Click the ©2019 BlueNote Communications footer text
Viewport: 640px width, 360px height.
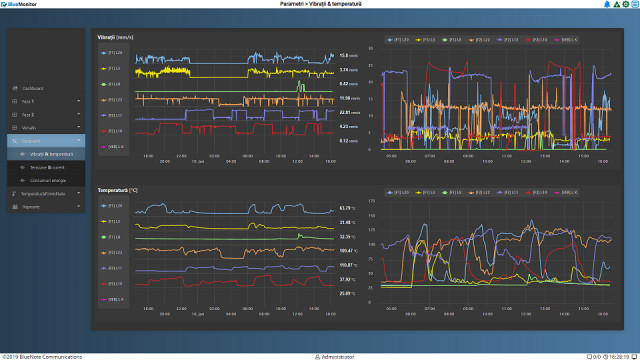[x=42, y=357]
